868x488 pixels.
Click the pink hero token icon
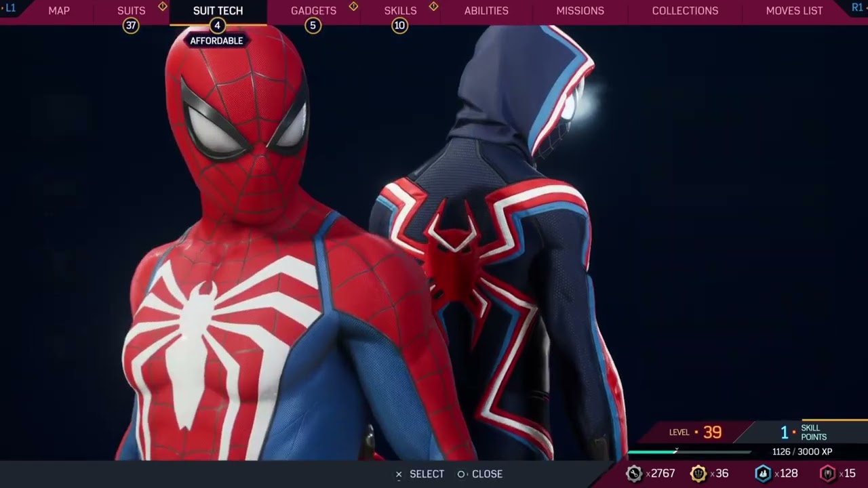point(827,473)
